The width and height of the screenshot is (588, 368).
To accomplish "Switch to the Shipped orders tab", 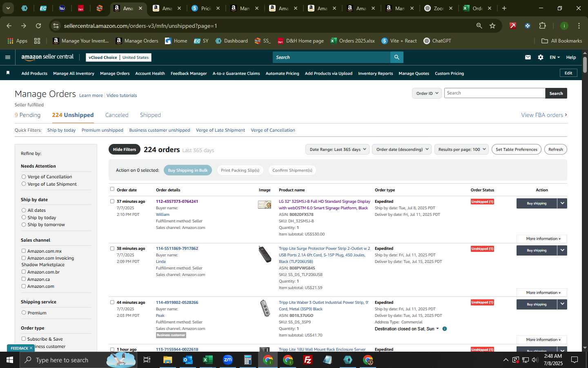I will coord(150,115).
